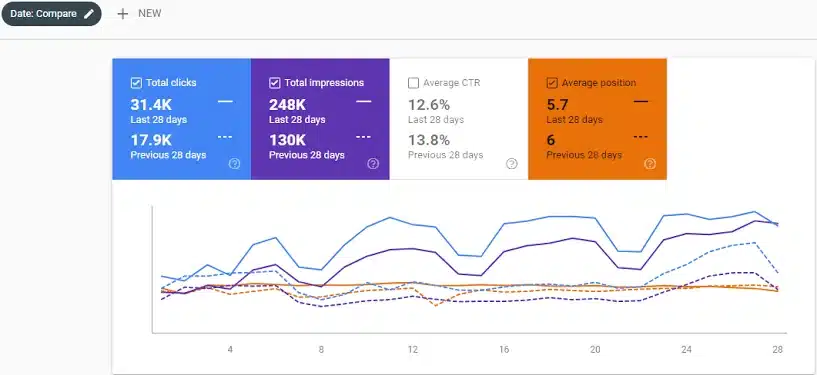Viewport: 817px width, 375px height.
Task: Click the Average position label
Action: point(599,83)
